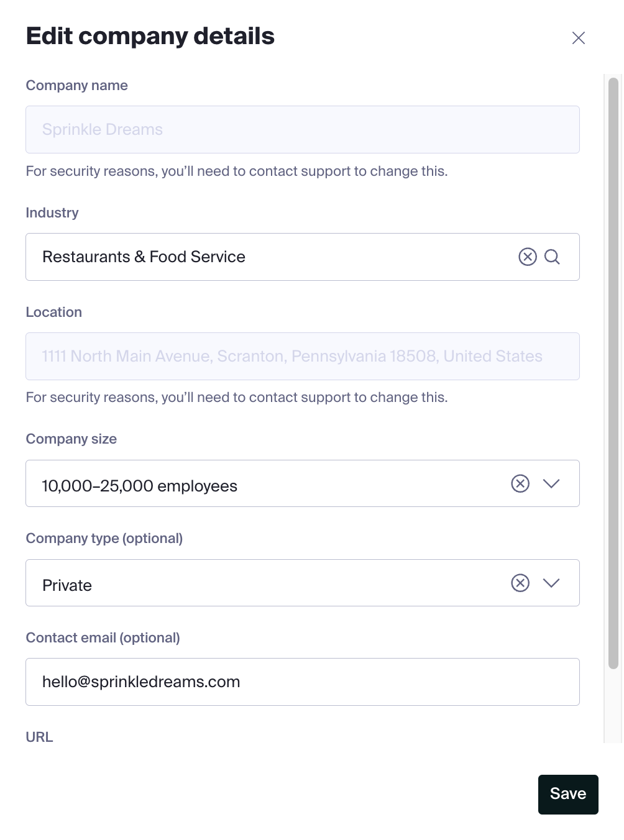The image size is (624, 840).
Task: Click the Company size label
Action: click(71, 439)
